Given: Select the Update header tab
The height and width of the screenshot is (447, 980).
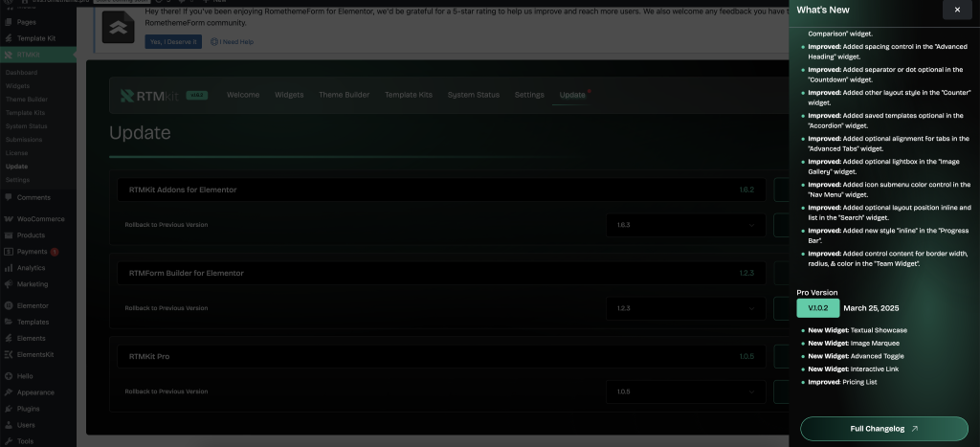Looking at the screenshot, I should click(x=572, y=95).
